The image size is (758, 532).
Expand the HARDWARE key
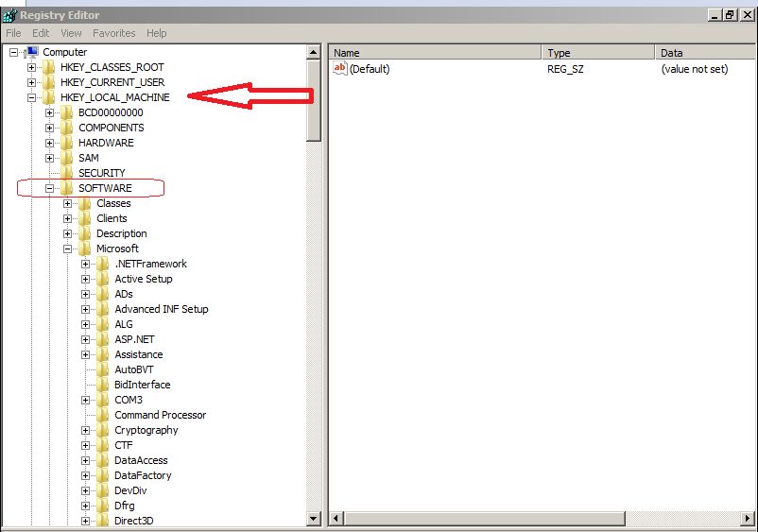pos(49,143)
